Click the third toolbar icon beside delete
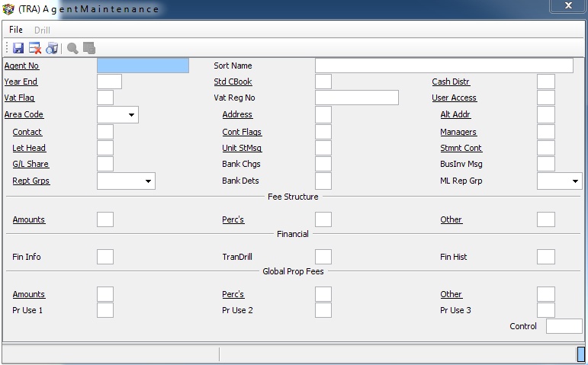The width and height of the screenshot is (588, 365). click(52, 48)
